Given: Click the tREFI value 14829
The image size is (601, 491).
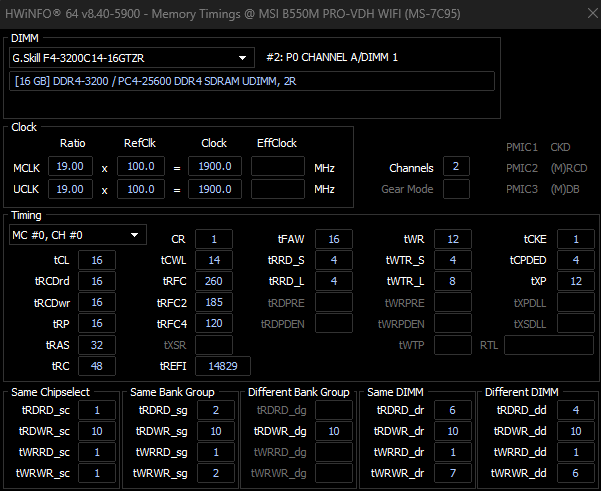Looking at the screenshot, I should click(222, 366).
